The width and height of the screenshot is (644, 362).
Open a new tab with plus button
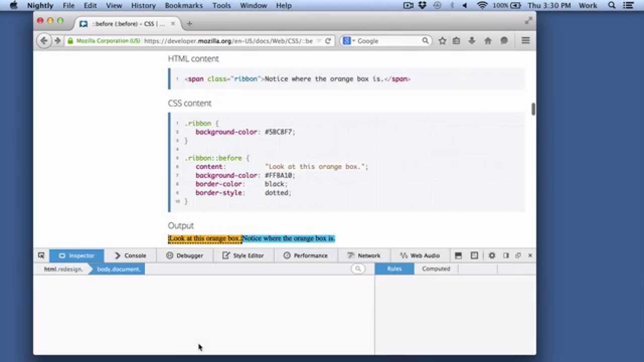point(189,24)
